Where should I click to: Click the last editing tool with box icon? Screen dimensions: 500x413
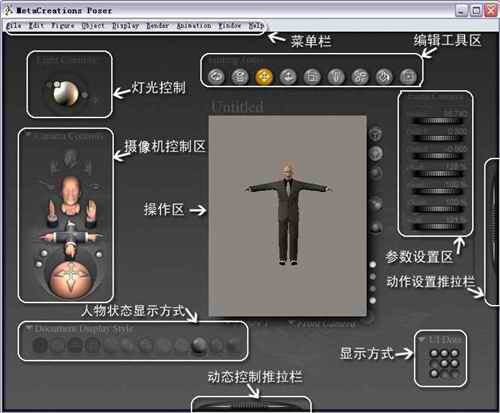[408, 76]
